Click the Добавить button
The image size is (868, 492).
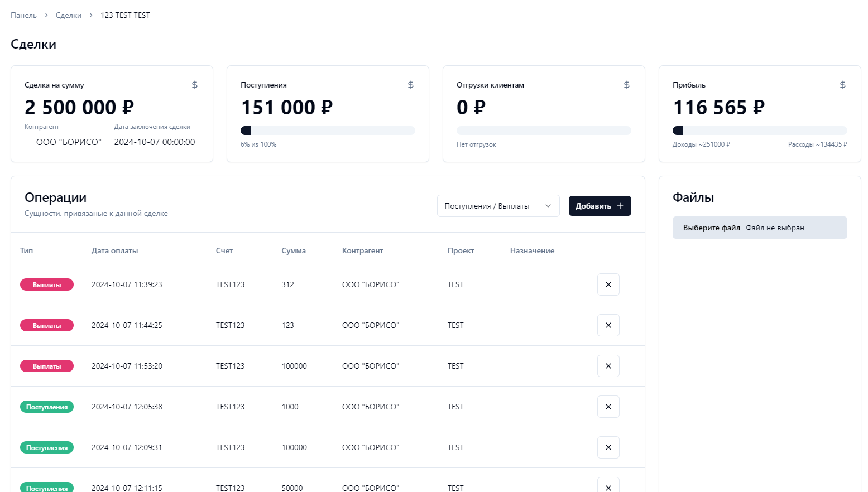coord(600,206)
